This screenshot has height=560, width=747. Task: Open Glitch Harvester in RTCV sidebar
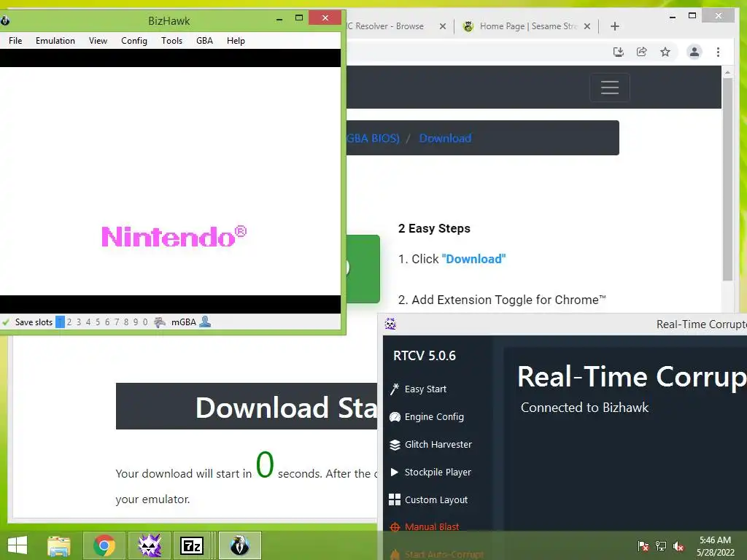430,444
